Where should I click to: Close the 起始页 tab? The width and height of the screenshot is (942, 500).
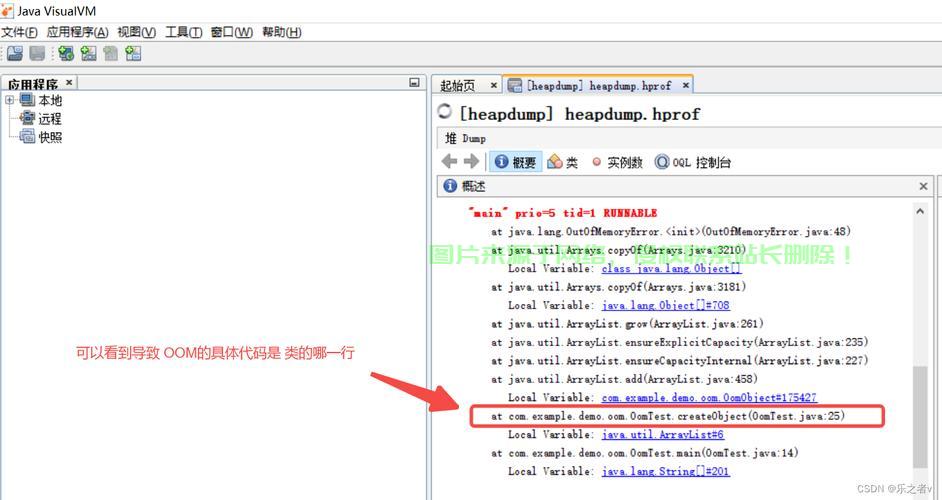coord(493,85)
